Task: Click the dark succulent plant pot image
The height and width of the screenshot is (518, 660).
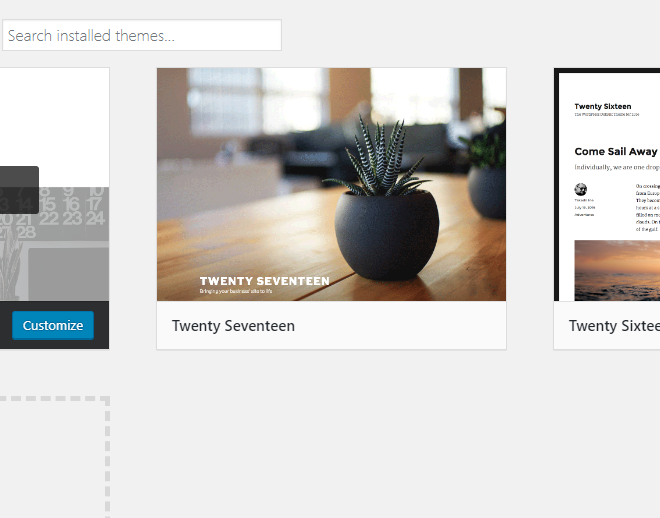Action: tap(386, 234)
